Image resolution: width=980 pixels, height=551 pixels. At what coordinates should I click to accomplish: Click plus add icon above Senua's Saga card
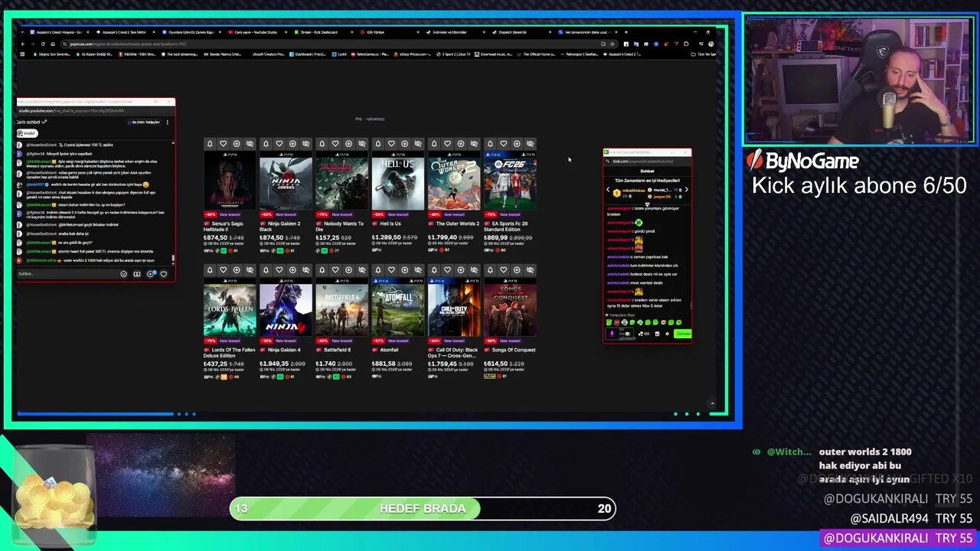click(236, 144)
